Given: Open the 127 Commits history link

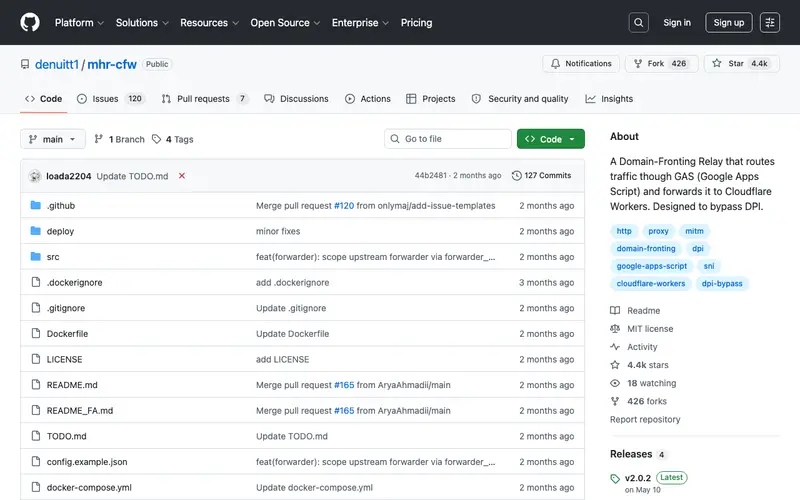Looking at the screenshot, I should pyautogui.click(x=541, y=176).
